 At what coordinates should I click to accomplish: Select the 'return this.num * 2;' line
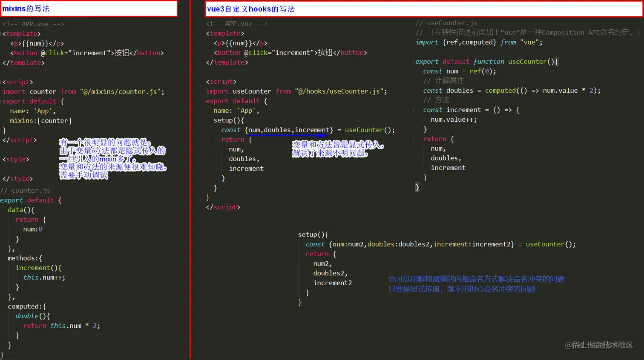tap(62, 326)
